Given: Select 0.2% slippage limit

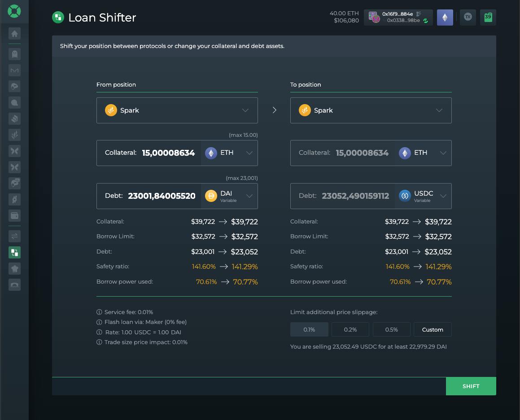Looking at the screenshot, I should click(350, 329).
